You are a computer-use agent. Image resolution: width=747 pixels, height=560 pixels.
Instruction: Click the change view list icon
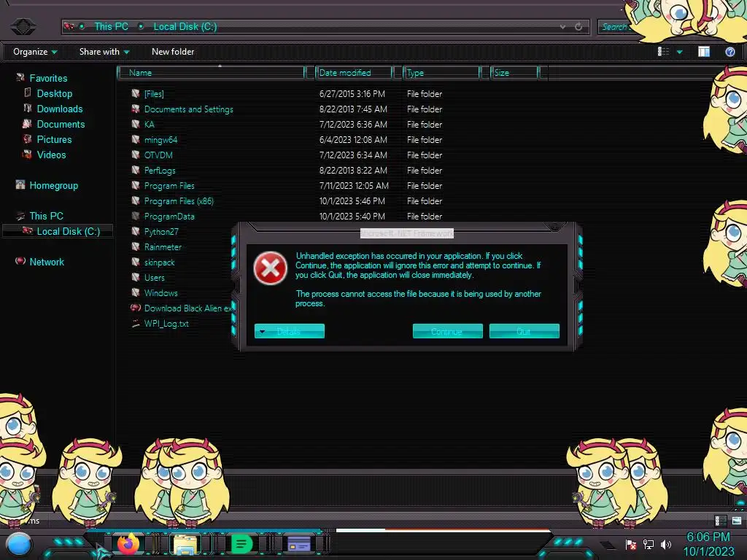click(x=663, y=52)
